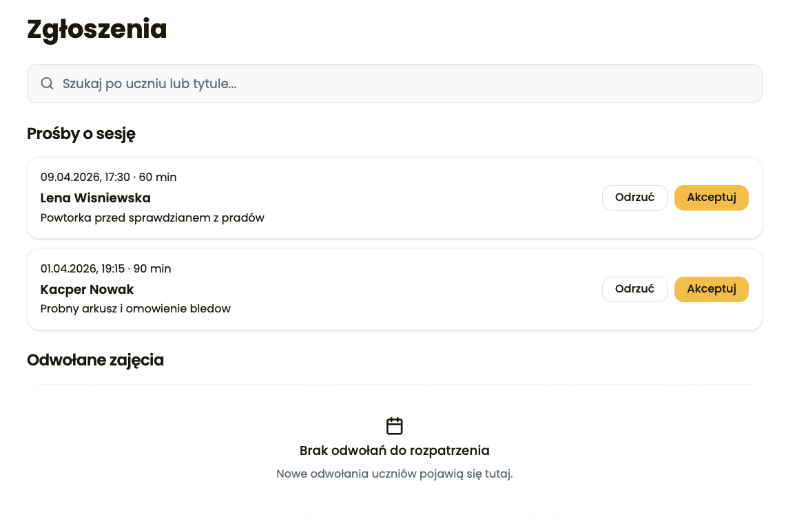The height and width of the screenshot is (532, 786).
Task: Click the Zgłoszenia page heading
Action: pos(96,30)
